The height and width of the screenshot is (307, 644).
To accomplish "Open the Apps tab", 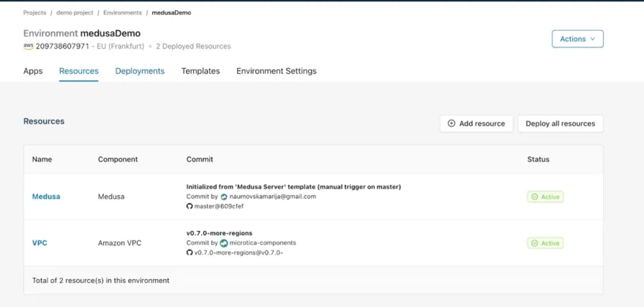I will coord(33,71).
